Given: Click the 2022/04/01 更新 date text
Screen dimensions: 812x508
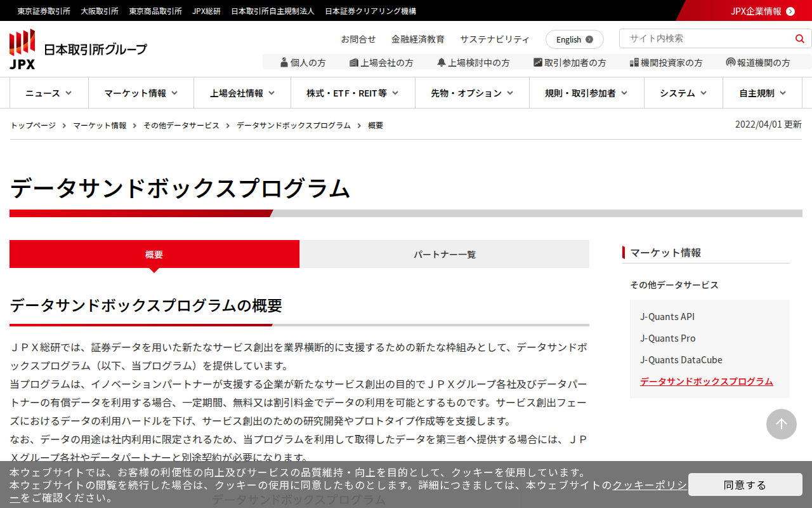Looking at the screenshot, I should tap(768, 124).
